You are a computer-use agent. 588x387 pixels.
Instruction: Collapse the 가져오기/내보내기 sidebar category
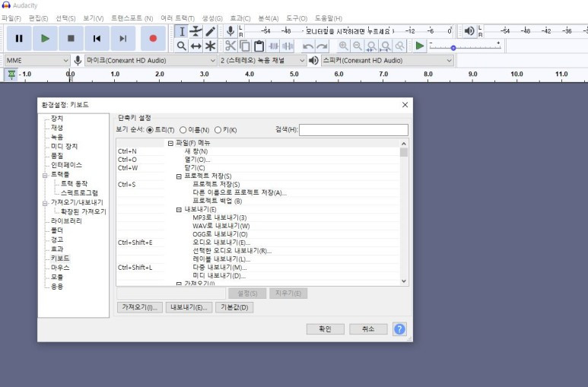[45, 203]
